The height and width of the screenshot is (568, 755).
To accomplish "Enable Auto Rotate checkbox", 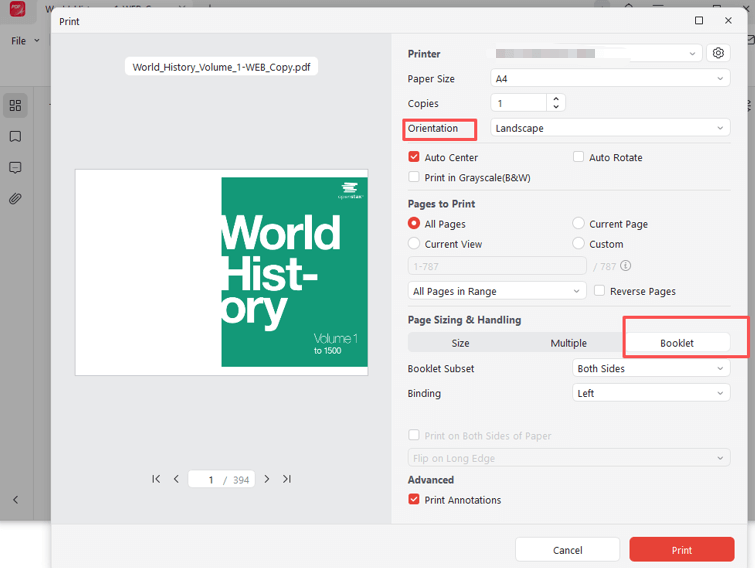I will [x=578, y=157].
